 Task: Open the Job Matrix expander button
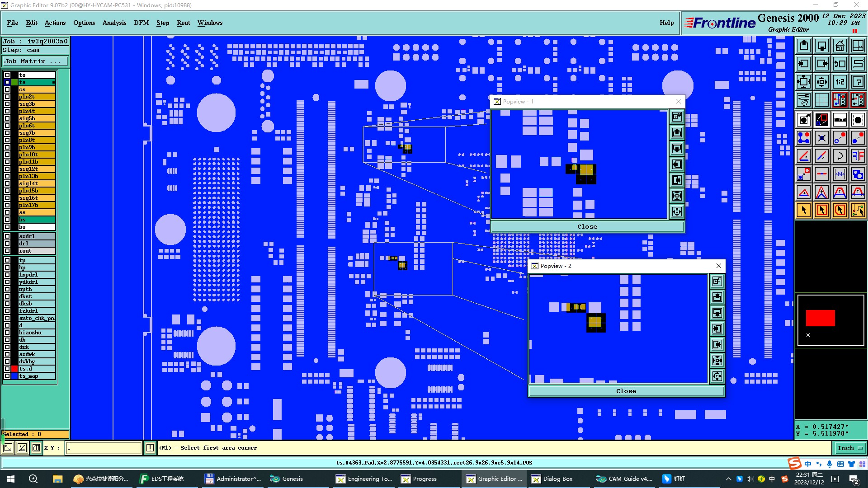[35, 61]
